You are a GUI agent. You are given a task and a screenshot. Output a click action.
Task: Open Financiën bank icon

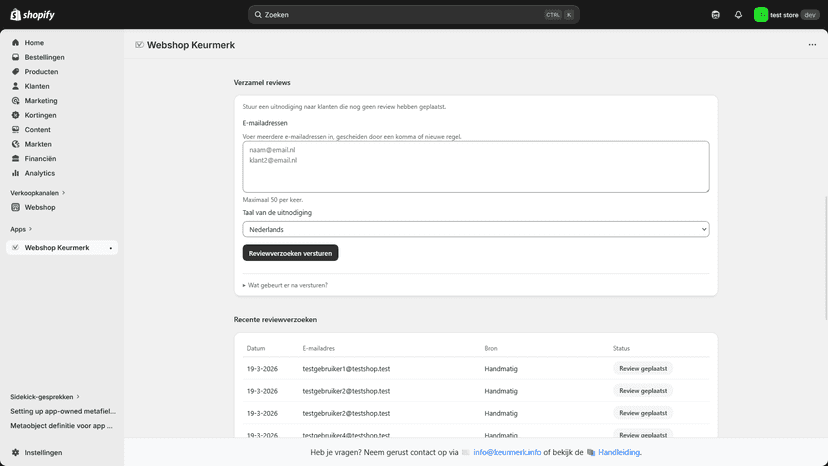tap(15, 159)
